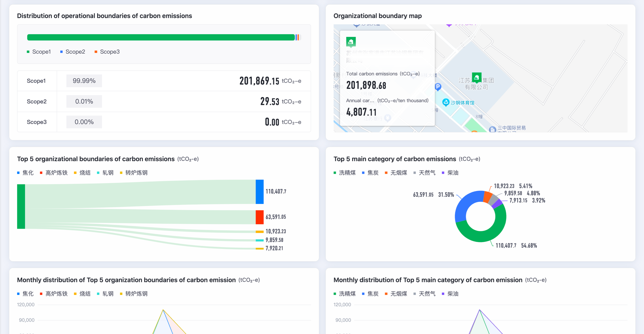The image size is (644, 334).
Task: Click faded bank icon near 江苏银行
Action: point(388,118)
